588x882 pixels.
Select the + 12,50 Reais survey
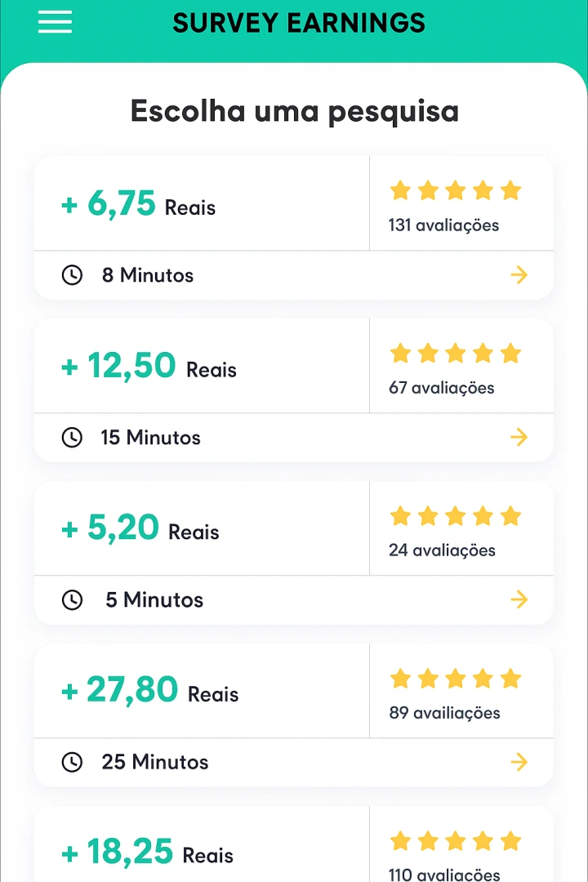(x=149, y=367)
